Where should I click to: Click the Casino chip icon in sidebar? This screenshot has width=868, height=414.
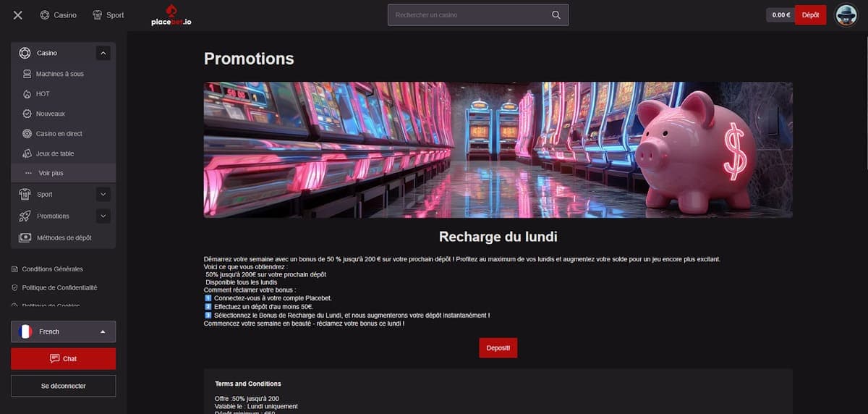(25, 53)
